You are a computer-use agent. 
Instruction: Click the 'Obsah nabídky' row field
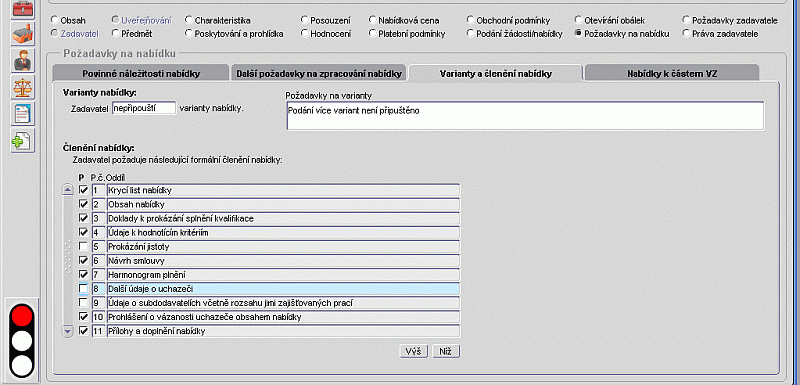pos(283,204)
